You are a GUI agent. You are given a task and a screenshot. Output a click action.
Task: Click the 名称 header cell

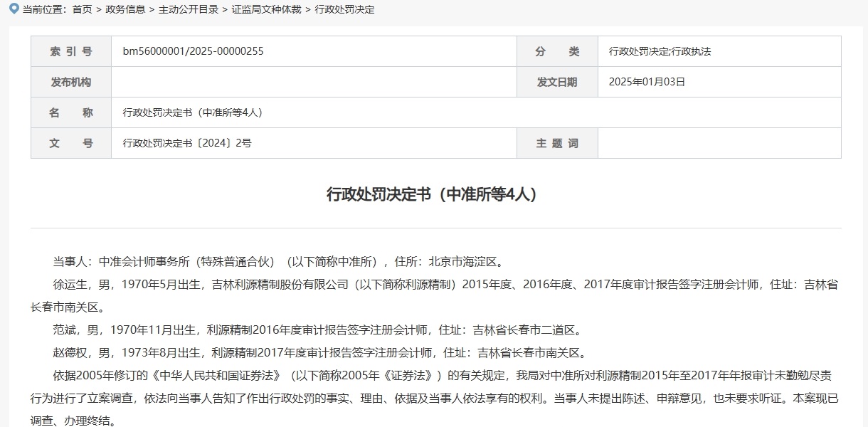(x=70, y=112)
